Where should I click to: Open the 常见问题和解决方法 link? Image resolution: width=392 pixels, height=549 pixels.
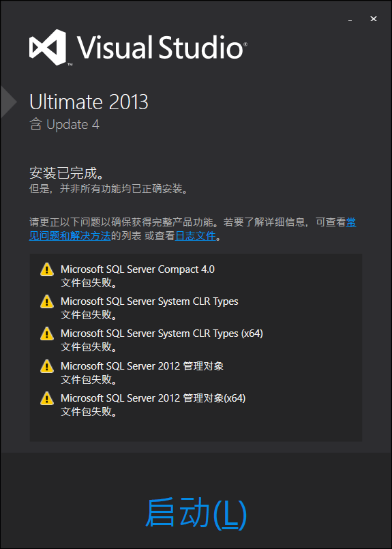tap(193, 229)
